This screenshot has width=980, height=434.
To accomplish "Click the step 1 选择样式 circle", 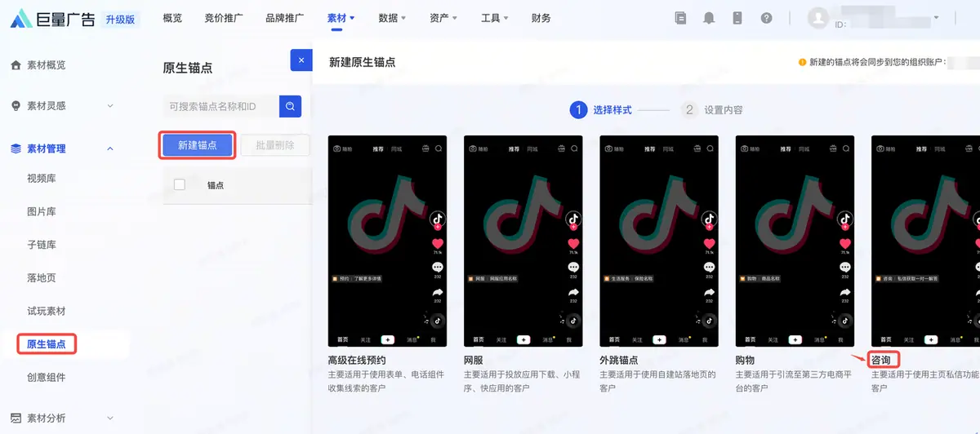I will (x=578, y=109).
